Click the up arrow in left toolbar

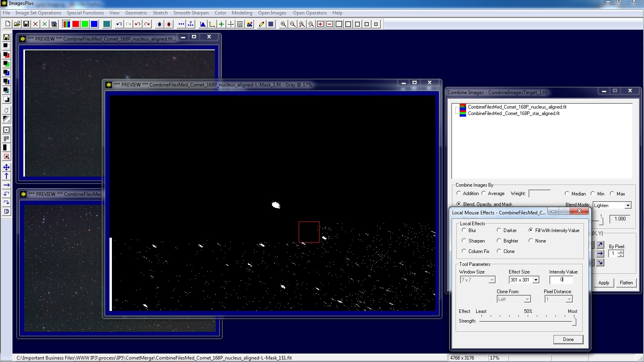point(6,176)
